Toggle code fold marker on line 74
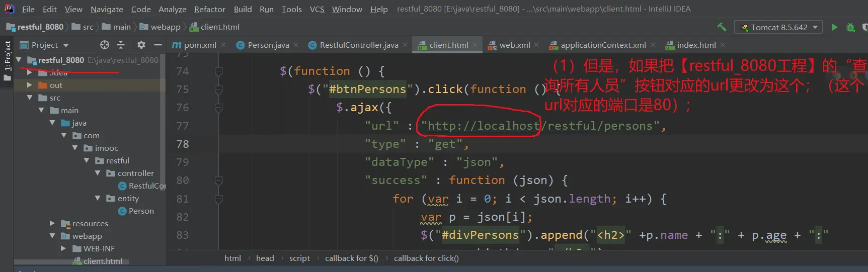Screen dimensions: 868x272 [x=218, y=71]
